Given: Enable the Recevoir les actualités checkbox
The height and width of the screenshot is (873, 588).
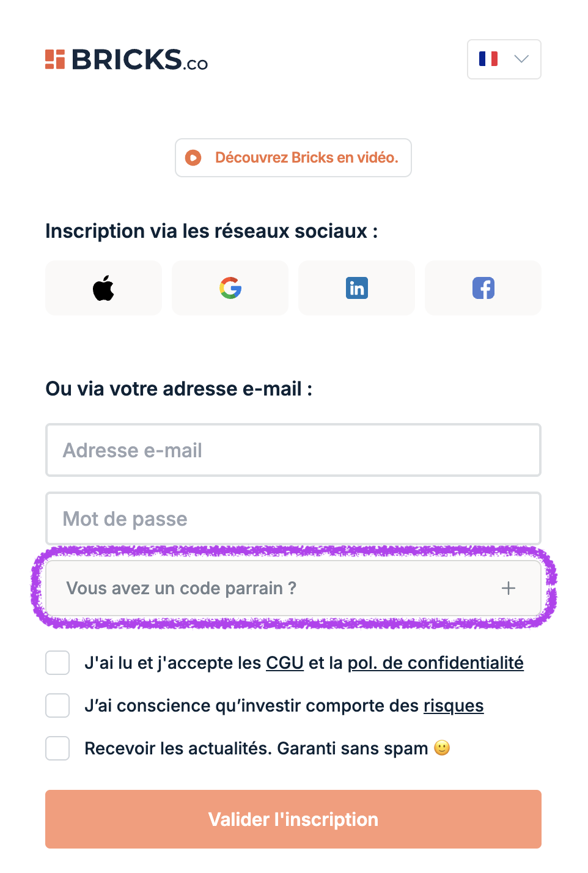Looking at the screenshot, I should tap(57, 748).
